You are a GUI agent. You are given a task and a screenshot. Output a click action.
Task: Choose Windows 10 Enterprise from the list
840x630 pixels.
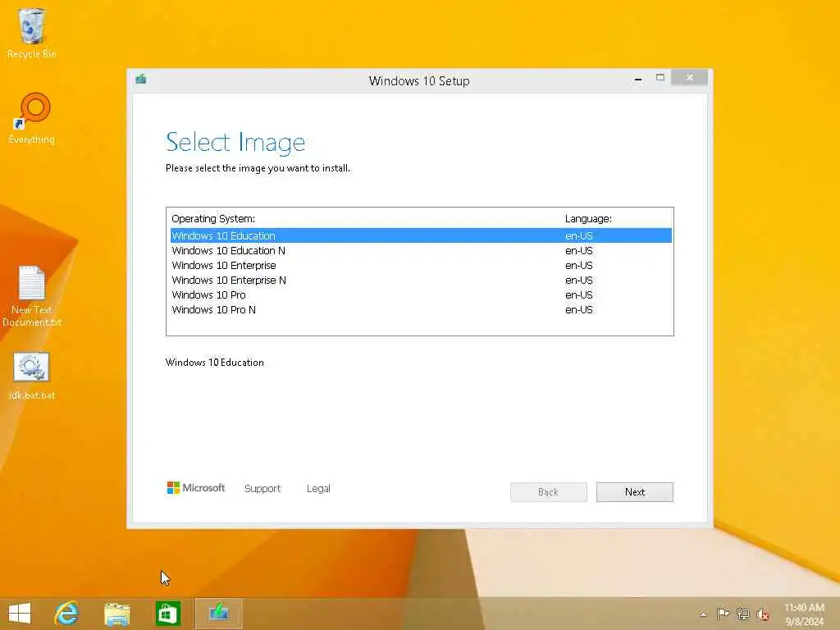[421, 265]
